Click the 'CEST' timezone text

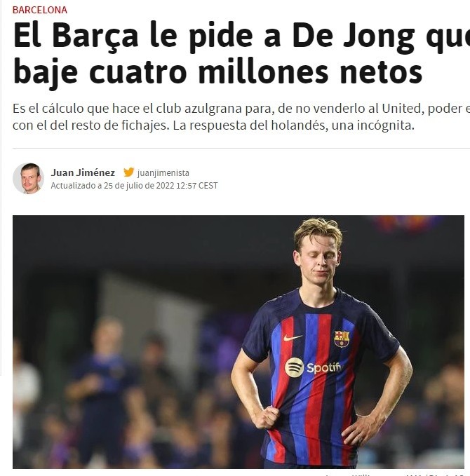click(x=208, y=186)
